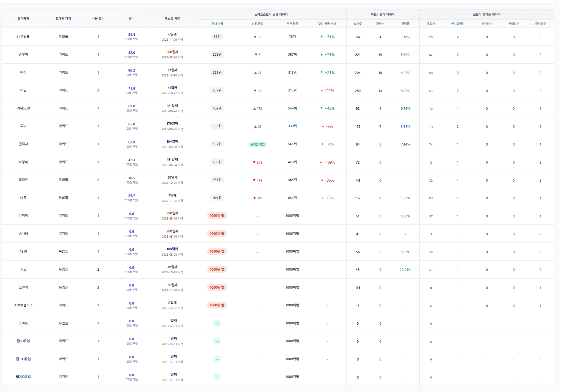Image resolution: width=561 pixels, height=392 pixels.
Task: Click the 트래픽명 column header
Action: (x=23, y=19)
